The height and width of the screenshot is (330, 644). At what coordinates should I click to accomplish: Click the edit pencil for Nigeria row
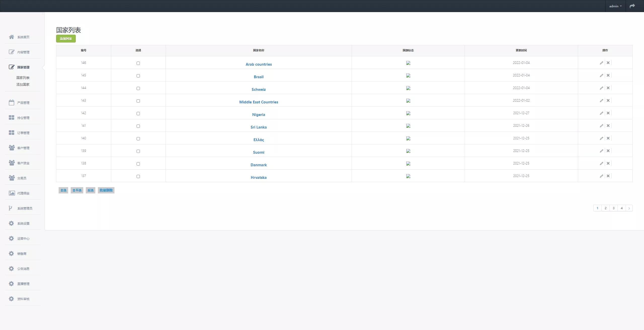(x=601, y=113)
